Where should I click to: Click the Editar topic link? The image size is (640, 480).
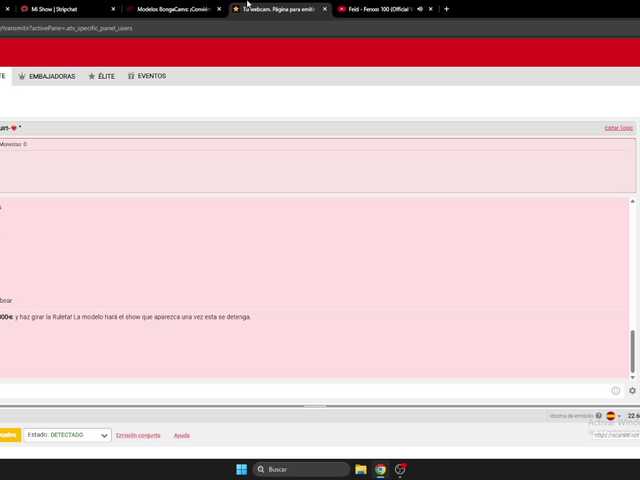coord(618,128)
